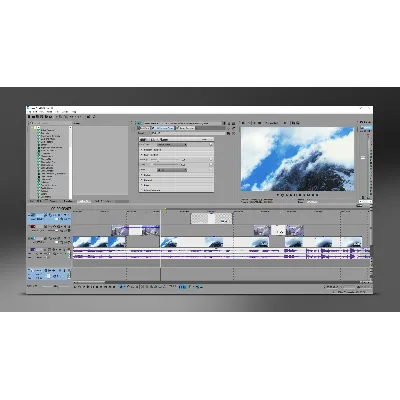Click the save preset icon

(x=228, y=133)
